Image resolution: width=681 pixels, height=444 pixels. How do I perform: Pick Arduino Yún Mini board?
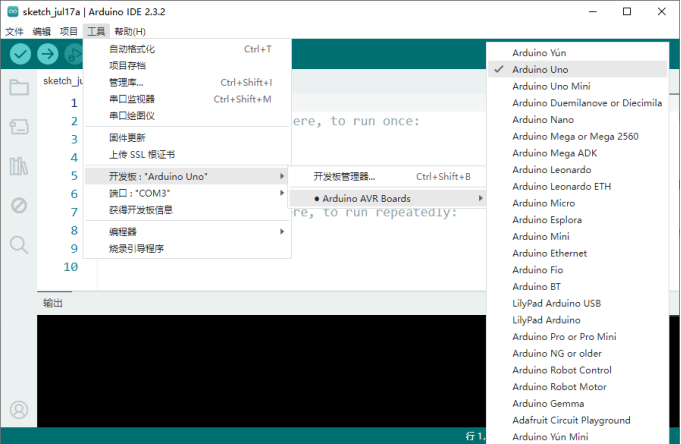click(x=578, y=437)
